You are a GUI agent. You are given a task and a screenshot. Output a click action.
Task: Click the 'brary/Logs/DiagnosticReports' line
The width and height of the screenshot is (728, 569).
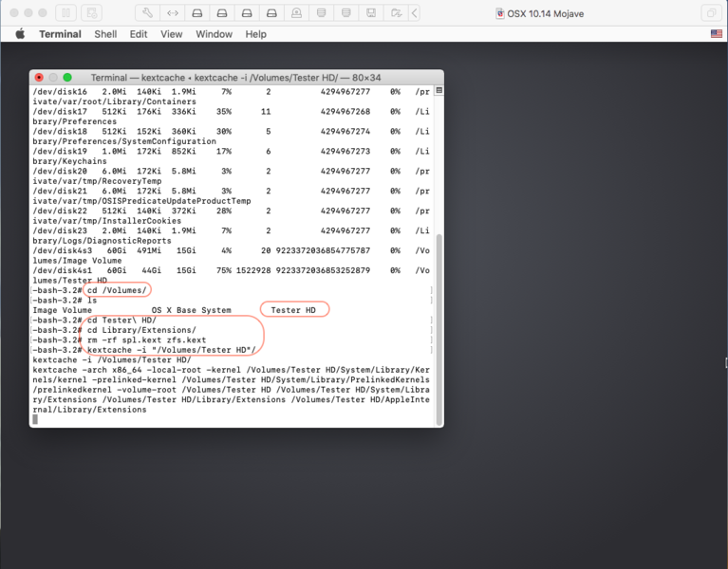point(102,241)
